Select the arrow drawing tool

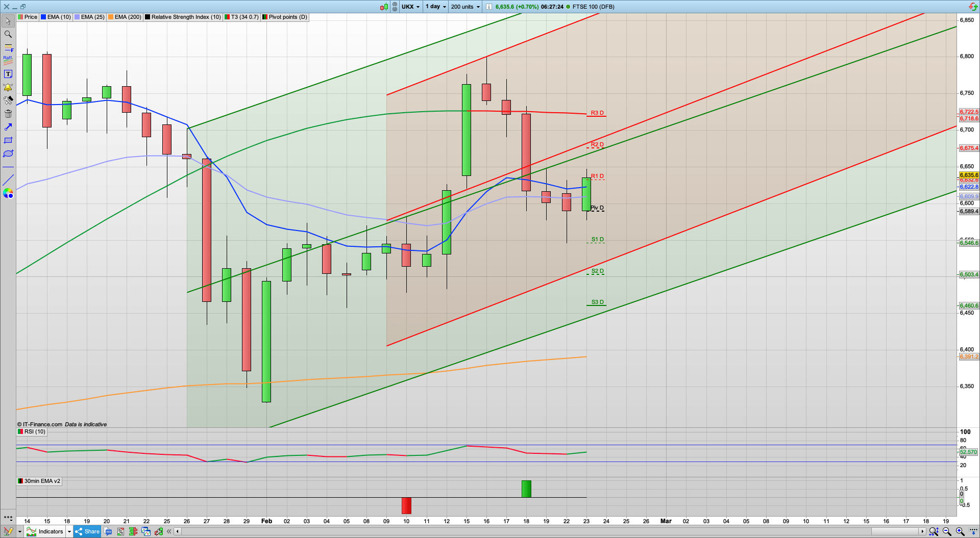point(8,127)
